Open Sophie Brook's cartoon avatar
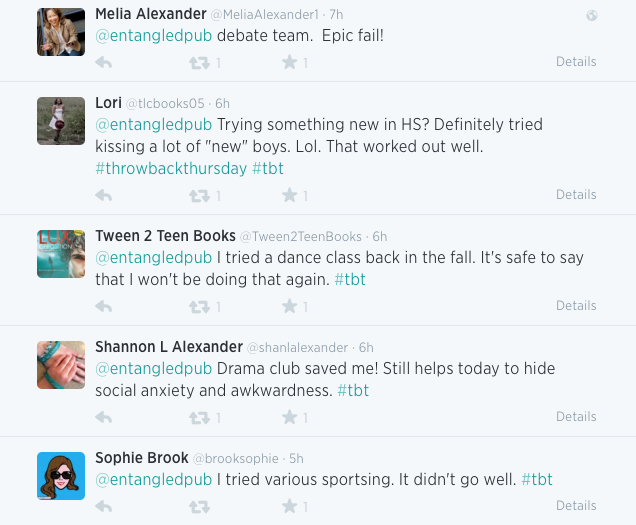 [61, 476]
